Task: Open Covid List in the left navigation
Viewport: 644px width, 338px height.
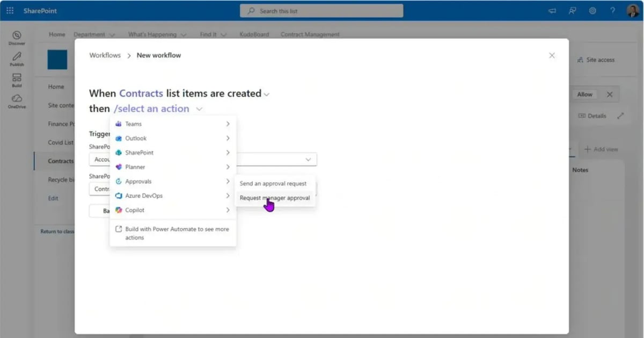Action: tap(61, 142)
